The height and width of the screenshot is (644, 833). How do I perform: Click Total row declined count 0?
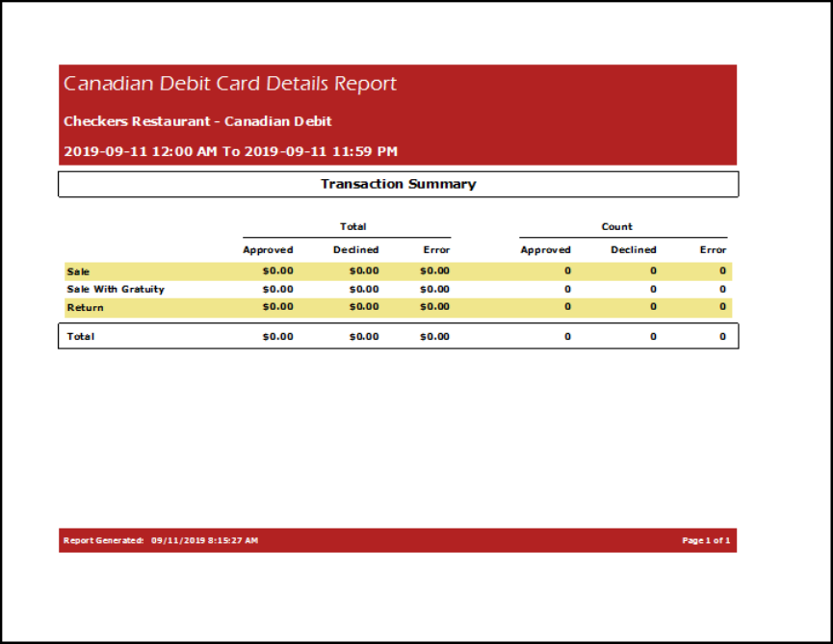click(x=653, y=337)
